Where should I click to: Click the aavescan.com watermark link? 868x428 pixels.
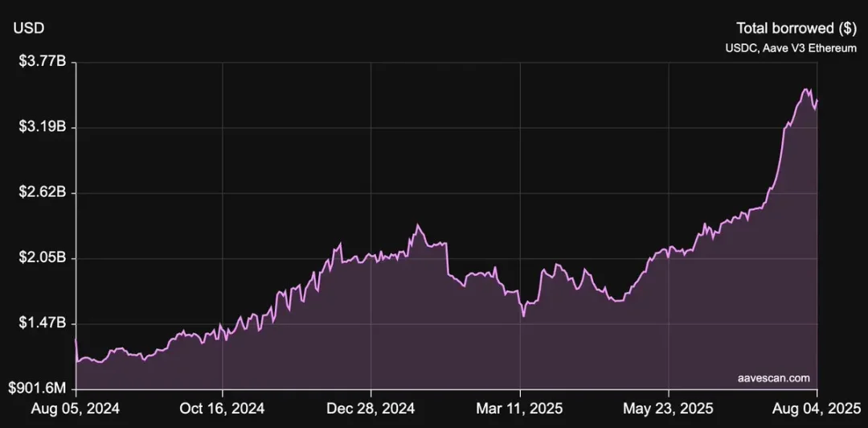(x=772, y=377)
